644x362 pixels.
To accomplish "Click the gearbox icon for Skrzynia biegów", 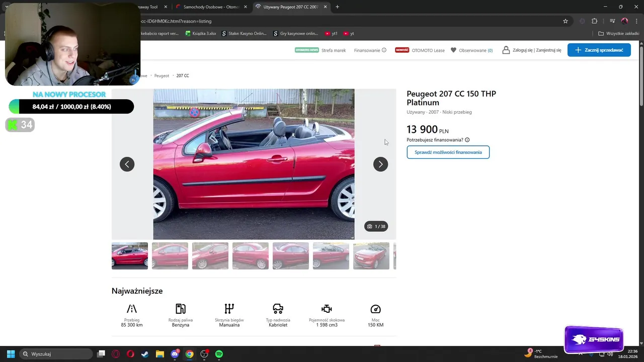I will 229,309.
